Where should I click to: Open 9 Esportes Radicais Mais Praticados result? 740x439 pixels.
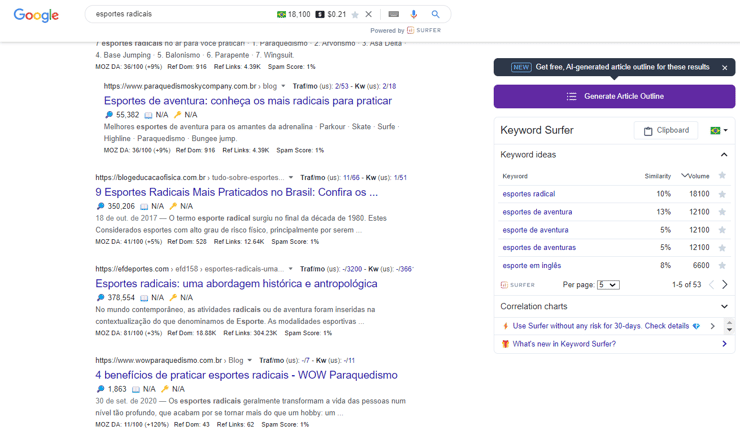(x=236, y=192)
